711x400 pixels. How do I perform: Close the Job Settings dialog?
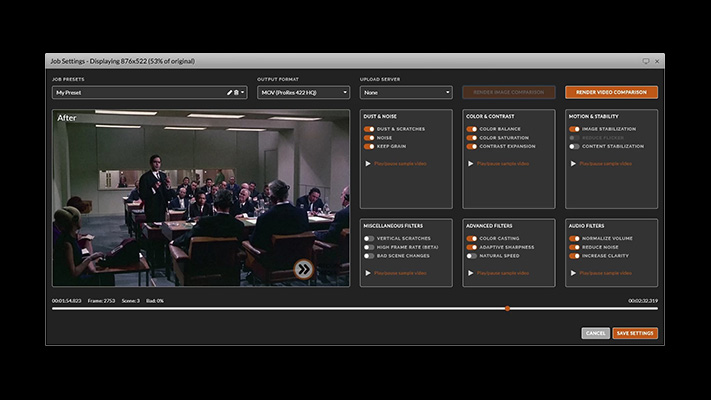point(657,61)
